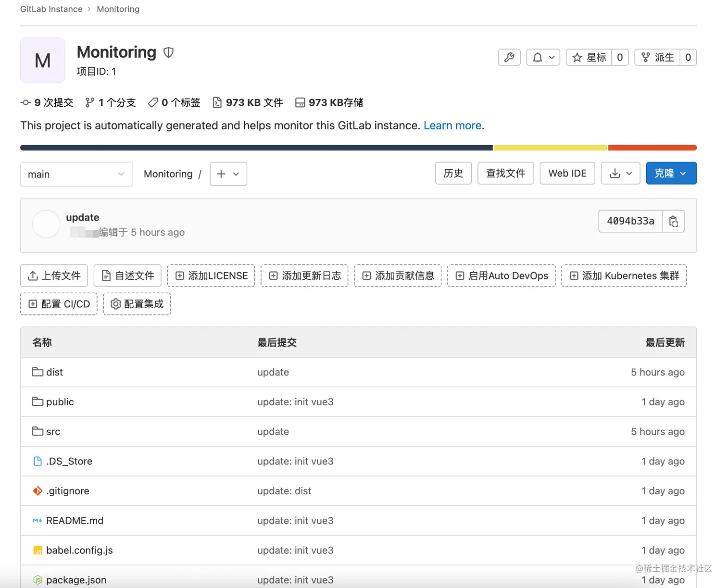Fork the project with 派生 button

click(657, 58)
